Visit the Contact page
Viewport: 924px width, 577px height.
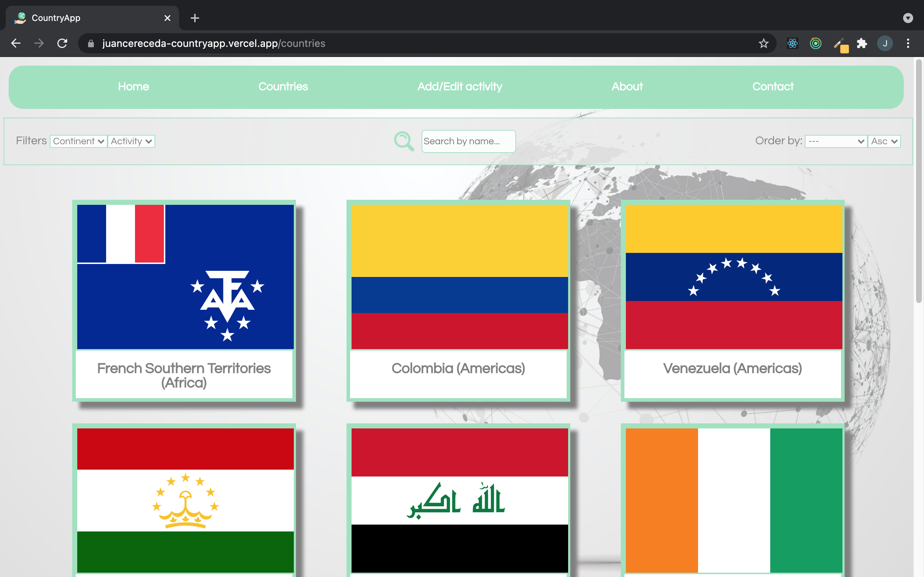(x=773, y=87)
